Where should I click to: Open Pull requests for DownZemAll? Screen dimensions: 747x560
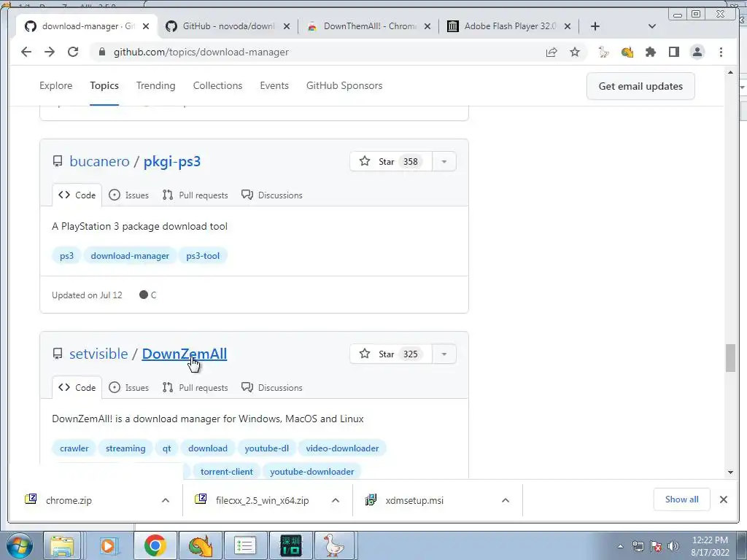[195, 388]
